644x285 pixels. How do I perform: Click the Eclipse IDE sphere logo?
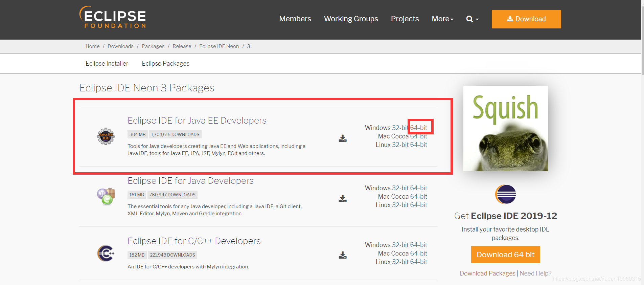[x=506, y=194]
